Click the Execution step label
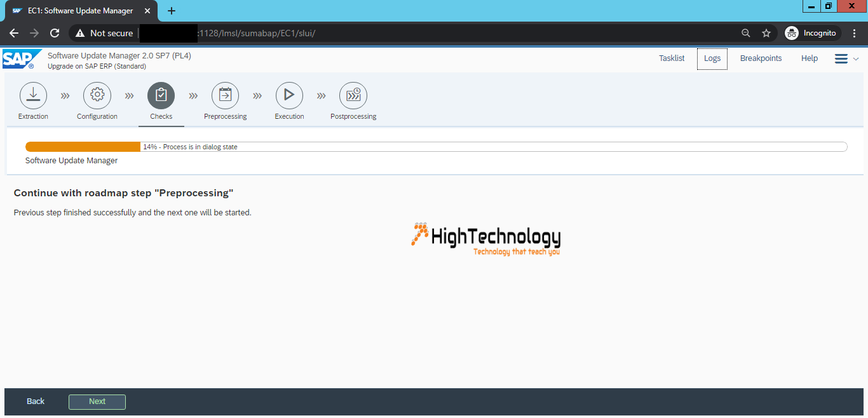This screenshot has width=868, height=418. click(289, 117)
